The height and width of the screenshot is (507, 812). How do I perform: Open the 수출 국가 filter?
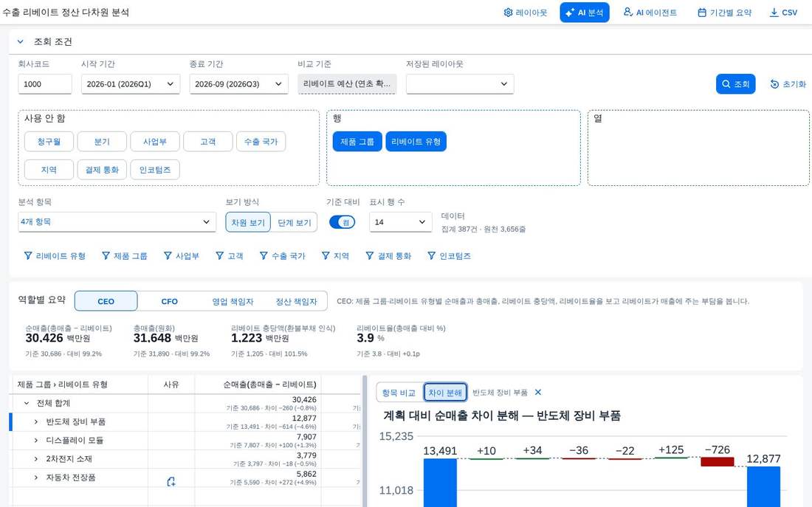click(282, 256)
